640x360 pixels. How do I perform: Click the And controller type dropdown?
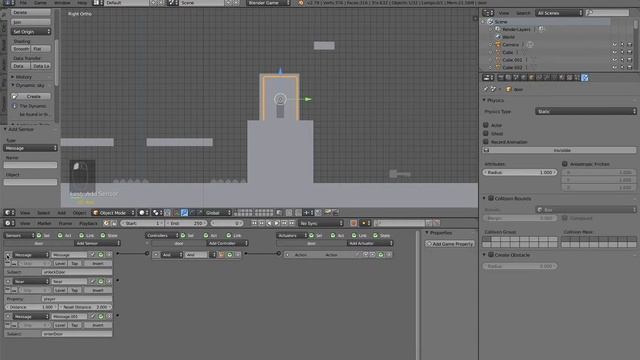172,255
